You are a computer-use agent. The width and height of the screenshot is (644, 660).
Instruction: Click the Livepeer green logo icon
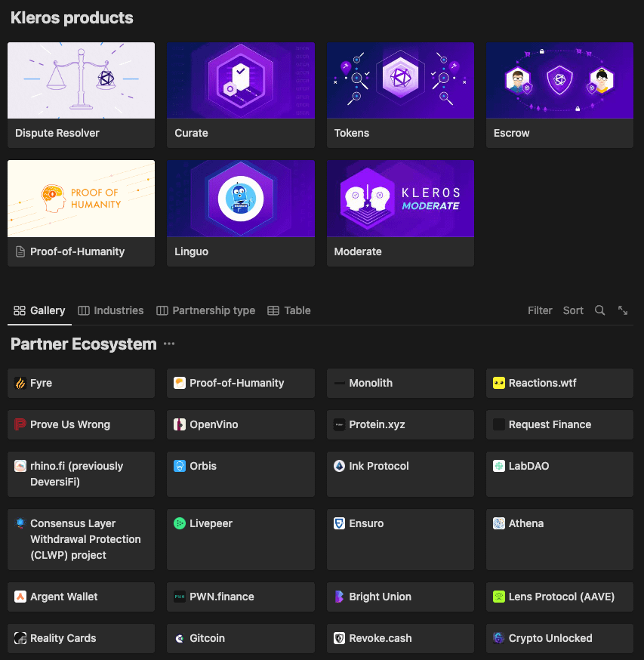point(180,523)
